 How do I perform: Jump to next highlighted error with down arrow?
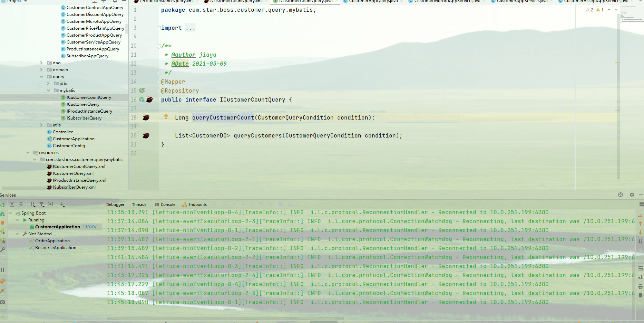(616, 10)
